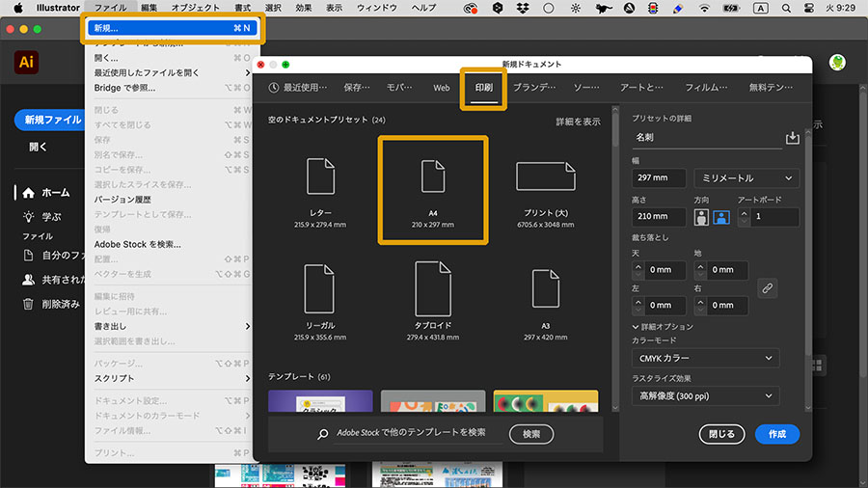Switch to the Print tab
The width and height of the screenshot is (868, 488).
[483, 88]
